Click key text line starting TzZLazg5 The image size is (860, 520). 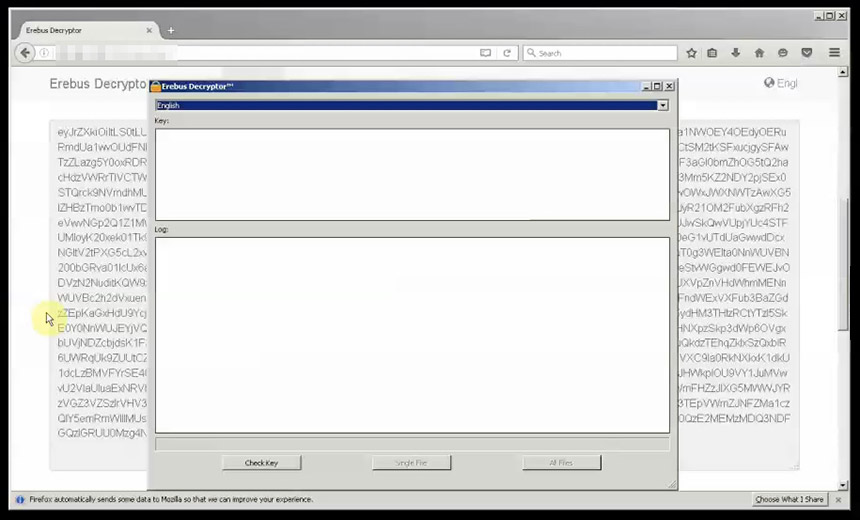pyautogui.click(x=102, y=162)
